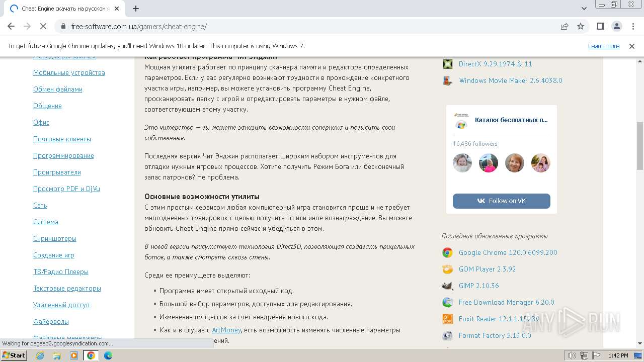Stop loading the page

[43, 26]
